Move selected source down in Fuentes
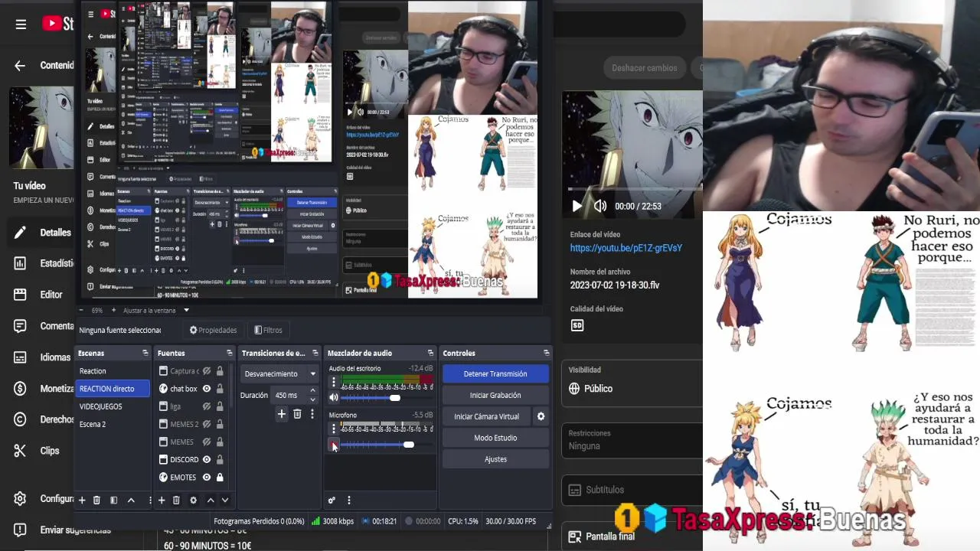This screenshot has height=551, width=980. (x=225, y=500)
